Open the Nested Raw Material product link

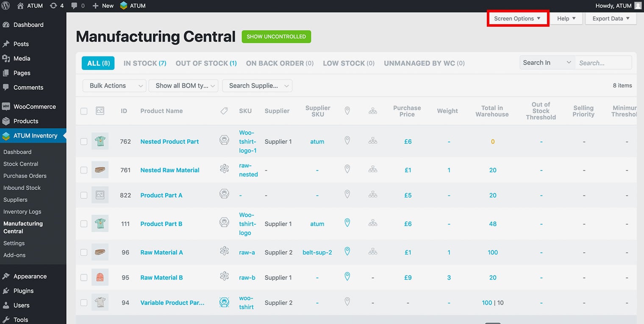169,170
